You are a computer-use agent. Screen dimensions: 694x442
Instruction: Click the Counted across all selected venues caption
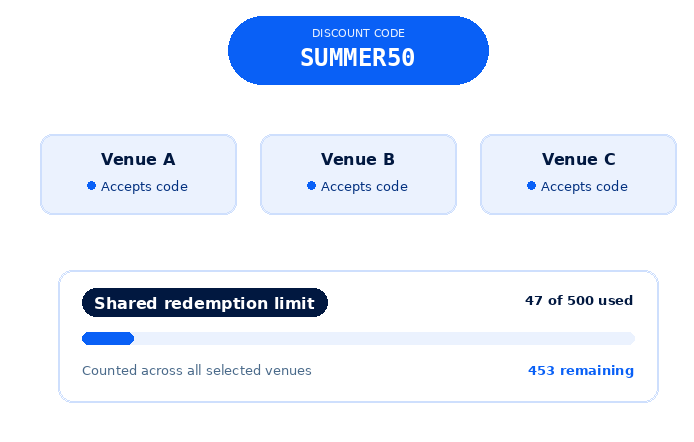coord(197,370)
